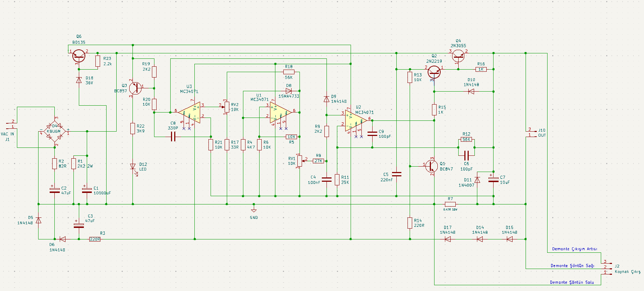Screen dimensions: 644x291
Task: Select the R1 2K2 2W resistor
Action: (x=73, y=164)
